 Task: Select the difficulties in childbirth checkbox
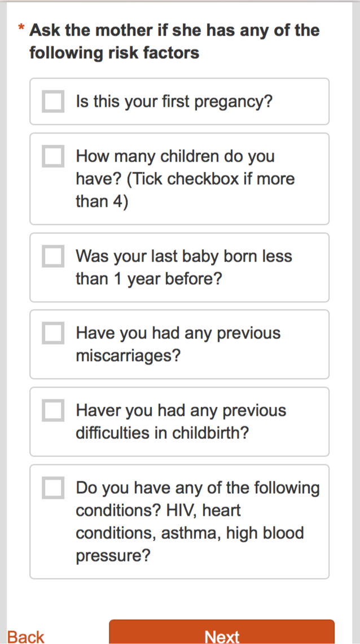pyautogui.click(x=53, y=411)
